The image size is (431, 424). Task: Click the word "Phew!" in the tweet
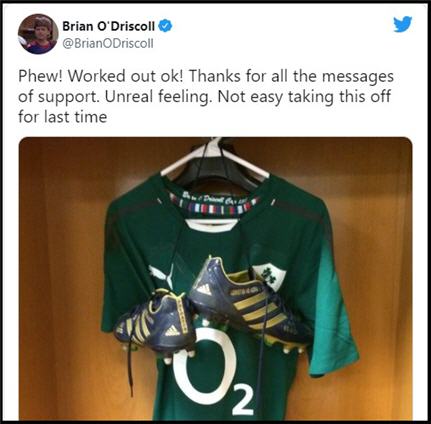pos(41,76)
